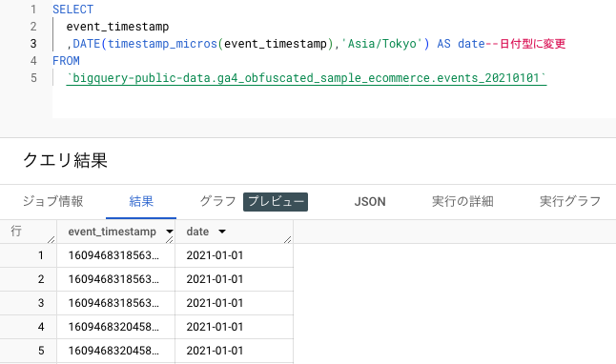The image size is (616, 364).
Task: Click the FROM keyword on line 4
Action: 66,60
